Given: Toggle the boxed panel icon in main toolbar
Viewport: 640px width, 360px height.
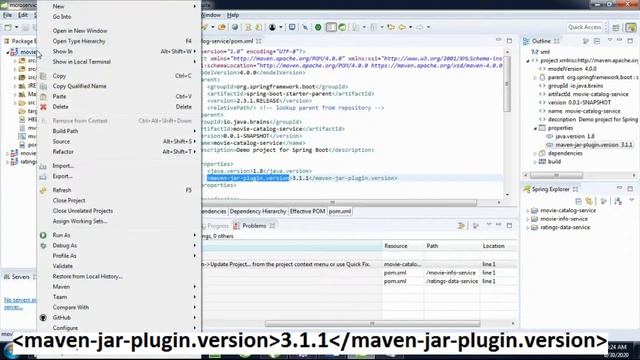Looking at the screenshot, I should click(x=331, y=27).
